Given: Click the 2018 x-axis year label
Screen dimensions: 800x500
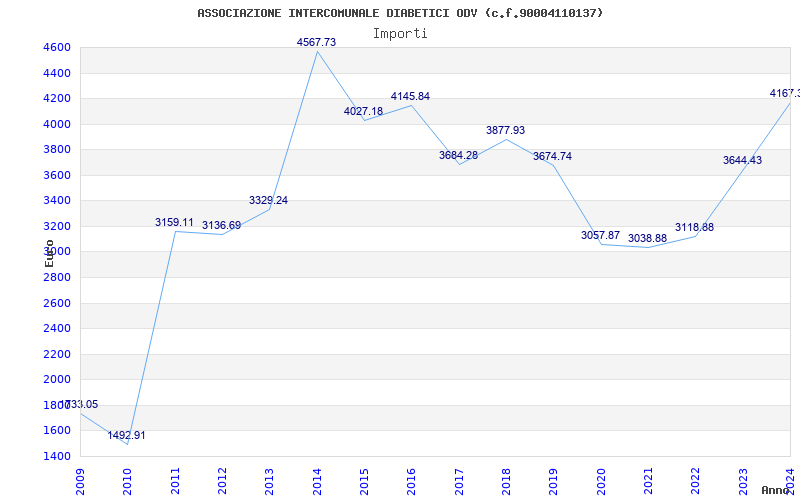Looking at the screenshot, I should point(506,482).
